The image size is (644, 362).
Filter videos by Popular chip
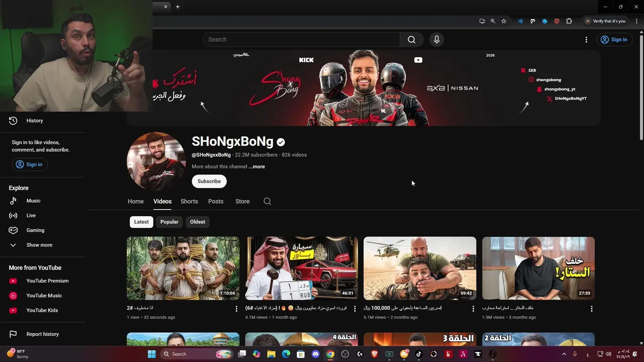click(x=170, y=222)
